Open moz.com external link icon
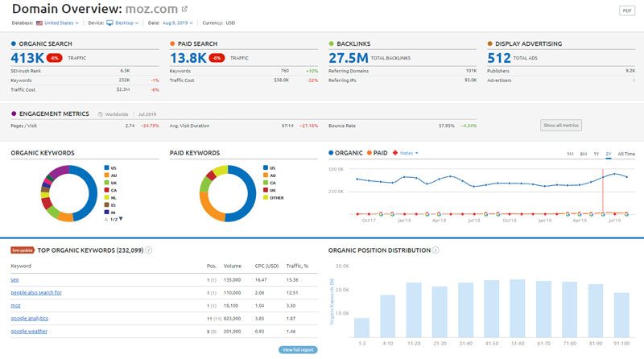 click(x=184, y=9)
